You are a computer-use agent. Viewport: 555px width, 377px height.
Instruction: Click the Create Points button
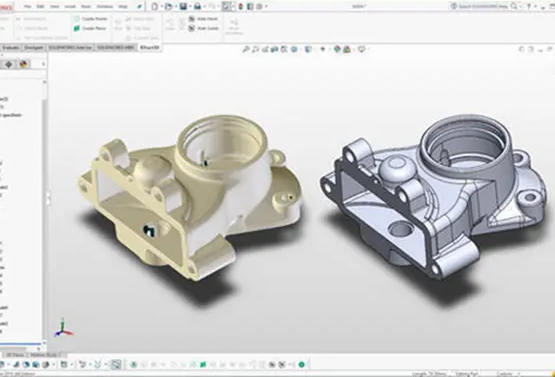tap(90, 19)
